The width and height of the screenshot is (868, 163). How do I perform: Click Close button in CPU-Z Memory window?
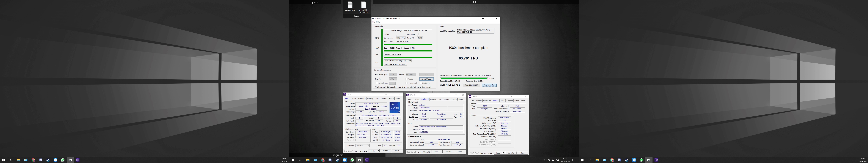click(x=522, y=153)
